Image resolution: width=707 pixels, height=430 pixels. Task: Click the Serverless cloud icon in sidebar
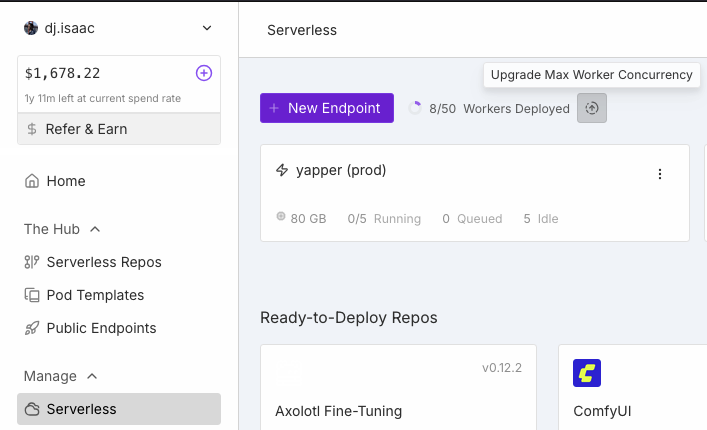[x=32, y=409]
